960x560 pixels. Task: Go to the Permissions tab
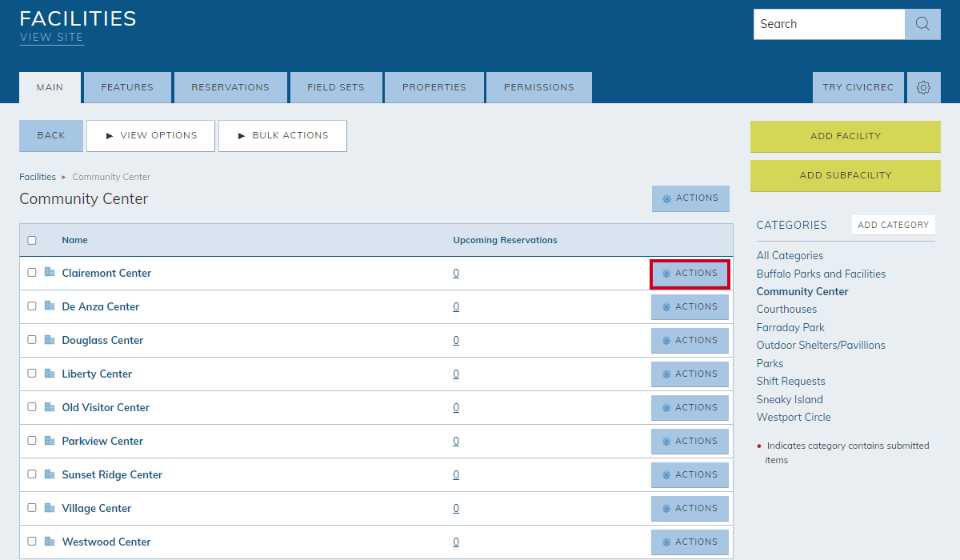tap(539, 87)
